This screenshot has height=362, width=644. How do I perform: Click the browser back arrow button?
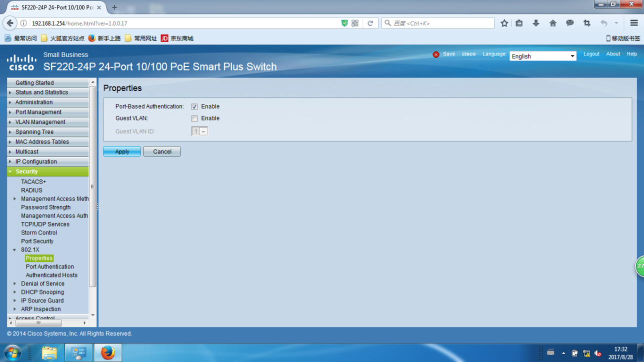click(x=10, y=23)
